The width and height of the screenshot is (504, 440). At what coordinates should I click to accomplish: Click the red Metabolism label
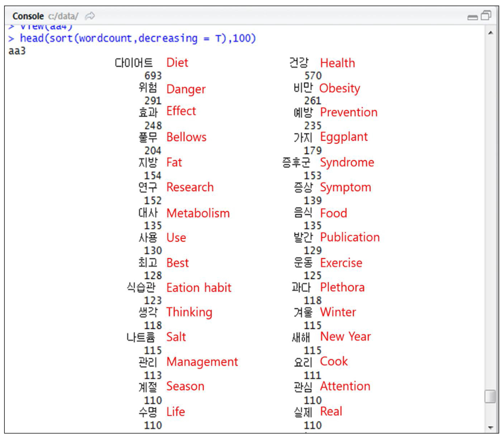click(198, 213)
